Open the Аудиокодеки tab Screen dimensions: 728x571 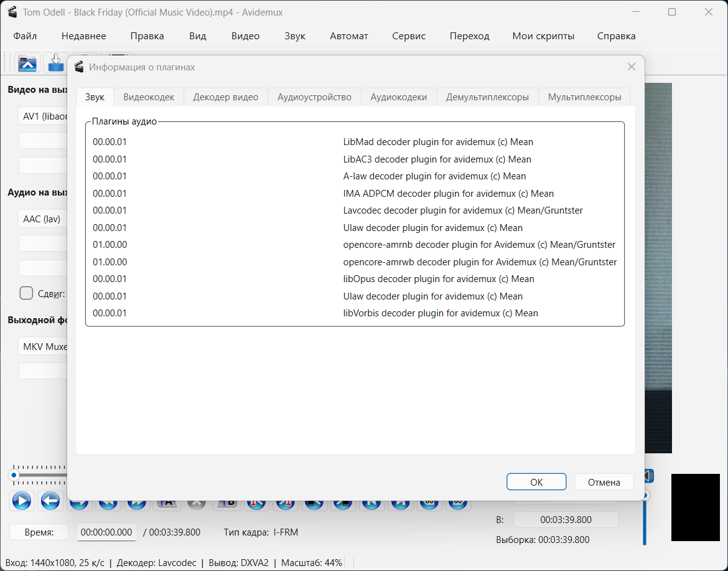pos(398,97)
